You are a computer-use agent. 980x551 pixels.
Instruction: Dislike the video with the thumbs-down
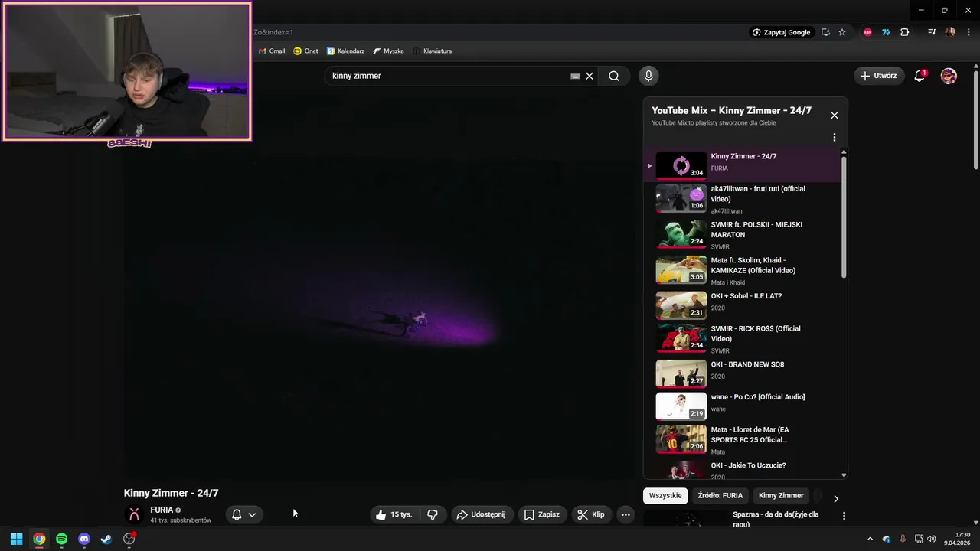(433, 514)
